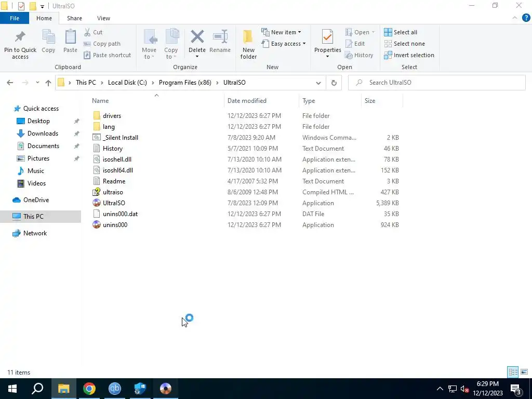Switch to large icons view in status bar
Image resolution: width=532 pixels, height=399 pixels.
point(524,372)
